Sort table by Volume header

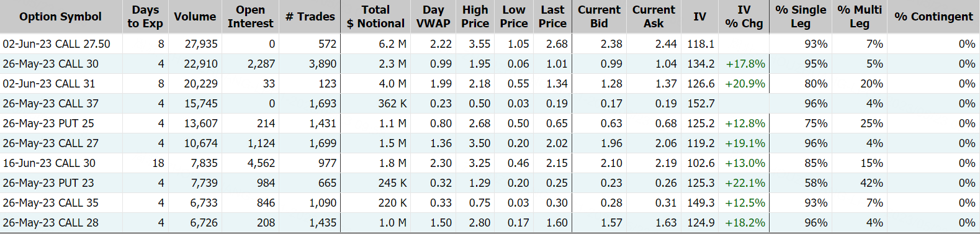(195, 17)
